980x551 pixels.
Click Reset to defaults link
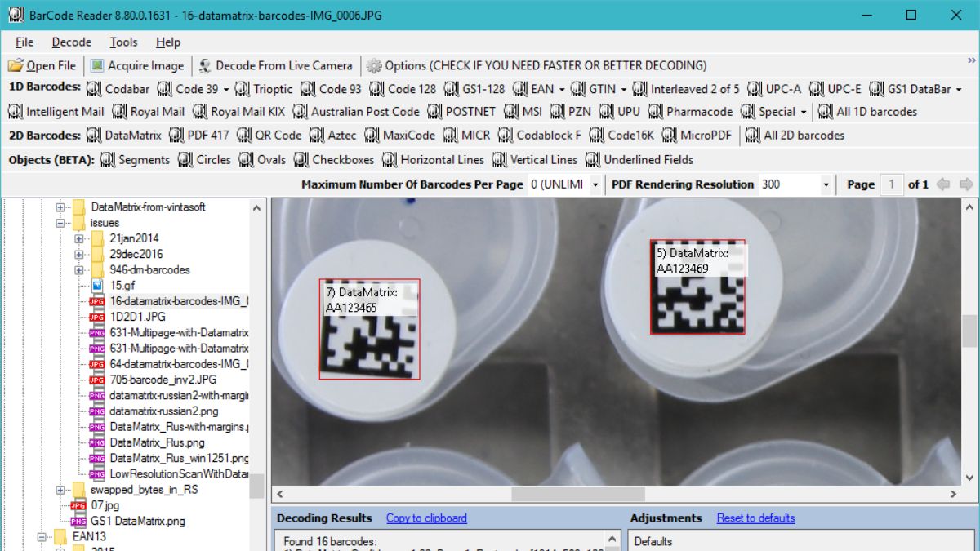755,518
